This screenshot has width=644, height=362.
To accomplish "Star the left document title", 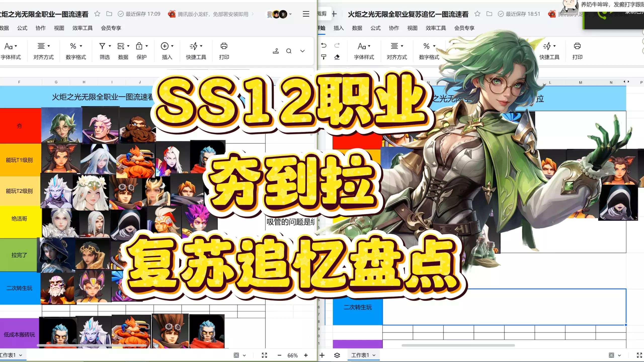I will (97, 14).
